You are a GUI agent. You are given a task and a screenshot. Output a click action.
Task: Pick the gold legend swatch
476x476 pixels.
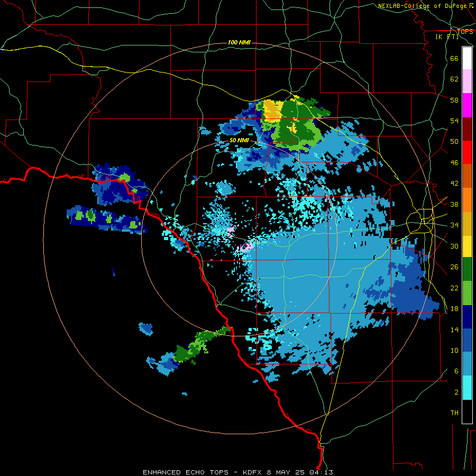(467, 223)
